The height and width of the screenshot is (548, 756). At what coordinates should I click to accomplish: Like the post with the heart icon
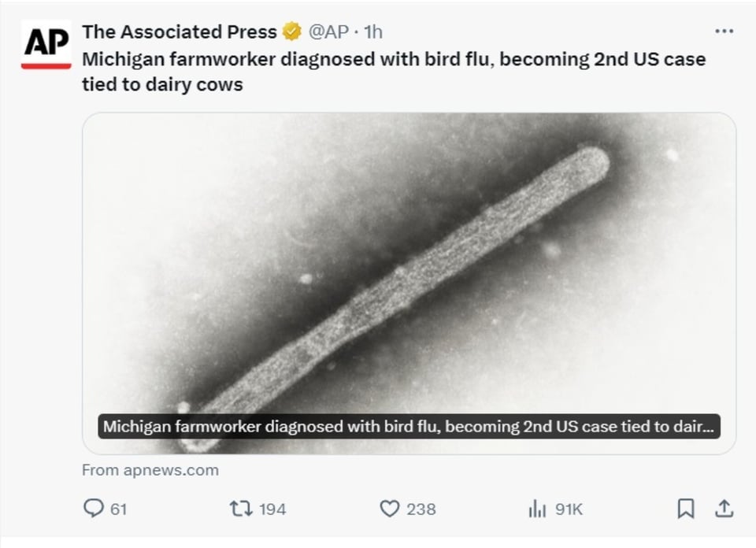pos(390,509)
